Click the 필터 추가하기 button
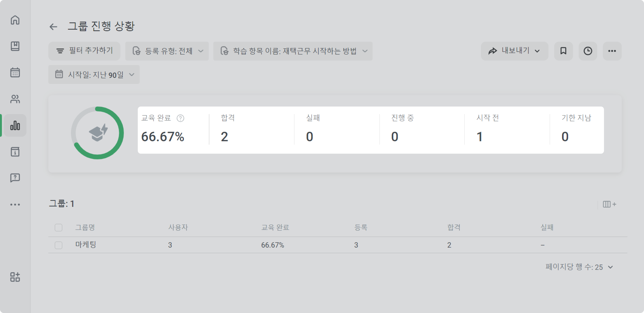Image resolution: width=644 pixels, height=313 pixels. (x=84, y=51)
